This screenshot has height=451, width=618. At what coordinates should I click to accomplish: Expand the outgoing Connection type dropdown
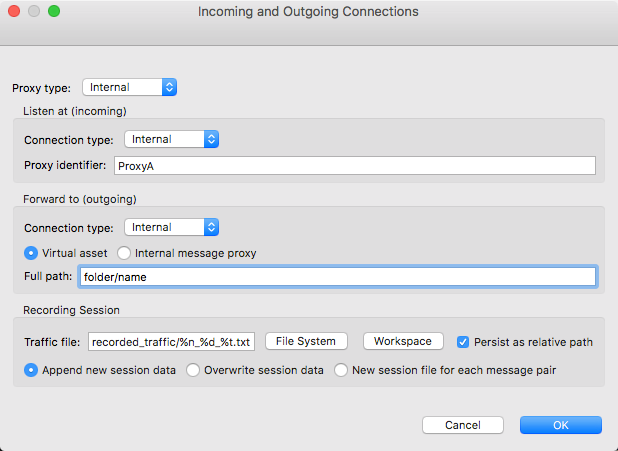(x=171, y=227)
